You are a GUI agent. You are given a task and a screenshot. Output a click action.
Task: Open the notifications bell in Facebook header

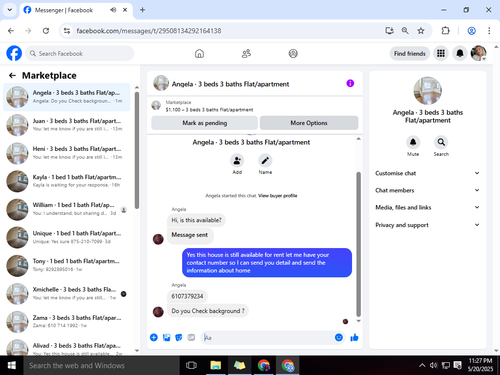[460, 53]
